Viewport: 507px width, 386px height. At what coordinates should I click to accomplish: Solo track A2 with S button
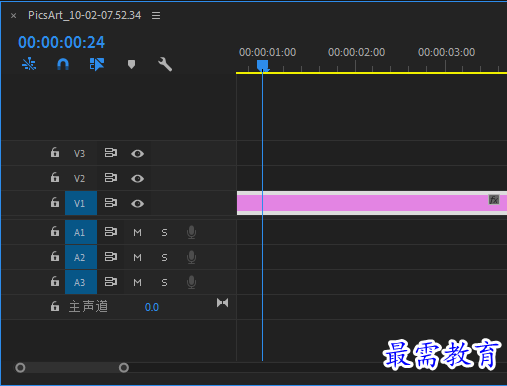click(x=164, y=257)
